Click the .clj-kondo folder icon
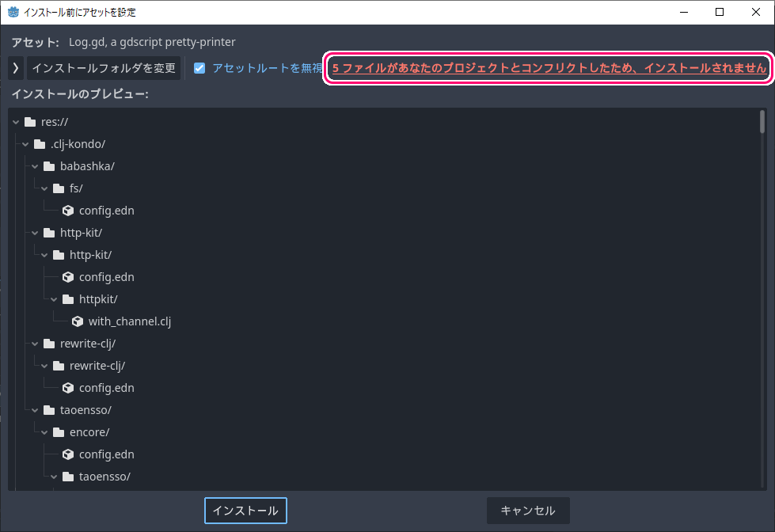Image resolution: width=775 pixels, height=532 pixels. 40,144
